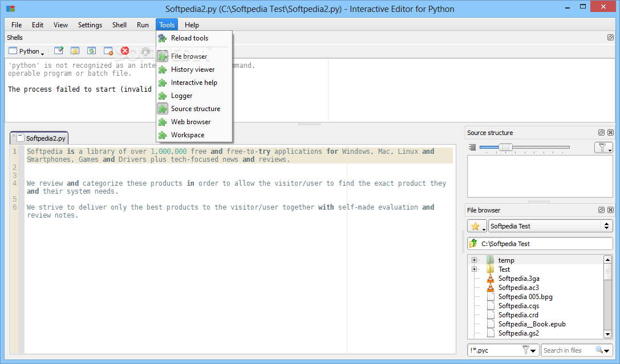Toggle Source structure in Tools menu
The image size is (620, 364).
(194, 109)
